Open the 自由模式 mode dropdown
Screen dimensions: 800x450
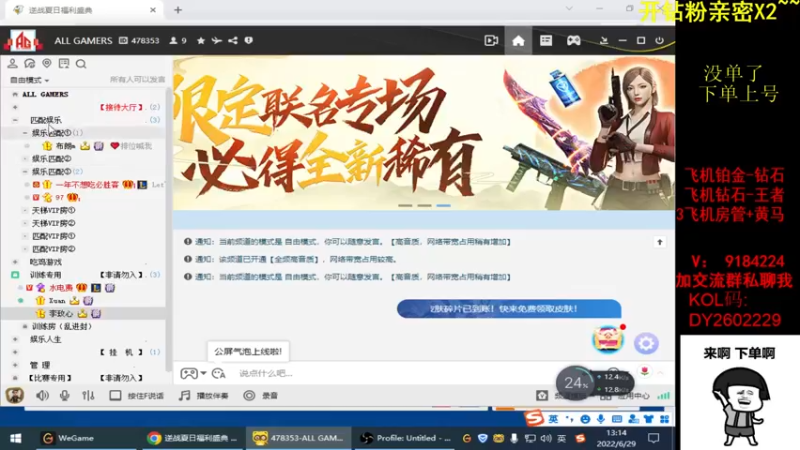pyautogui.click(x=30, y=80)
